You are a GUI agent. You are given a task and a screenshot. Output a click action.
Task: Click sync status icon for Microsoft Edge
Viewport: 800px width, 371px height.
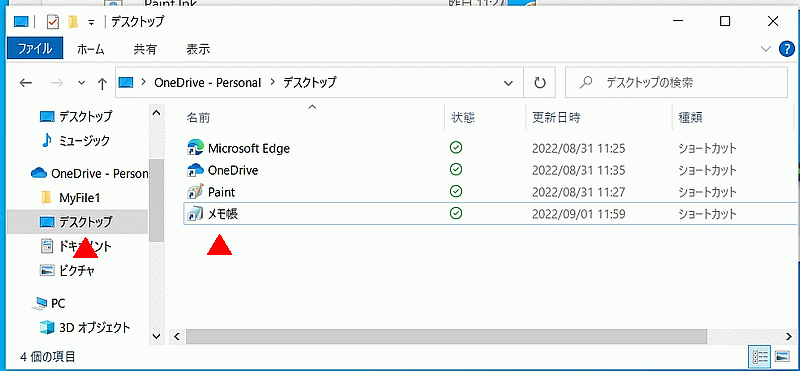(x=456, y=148)
